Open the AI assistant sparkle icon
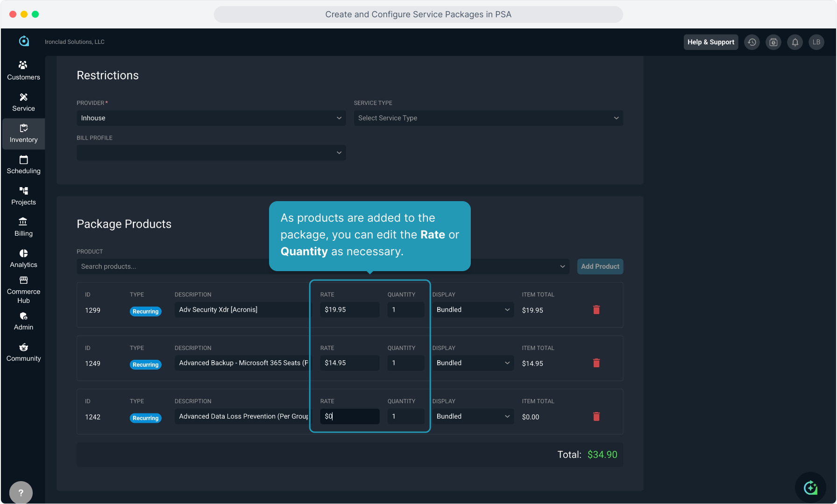837x504 pixels. (x=810, y=488)
